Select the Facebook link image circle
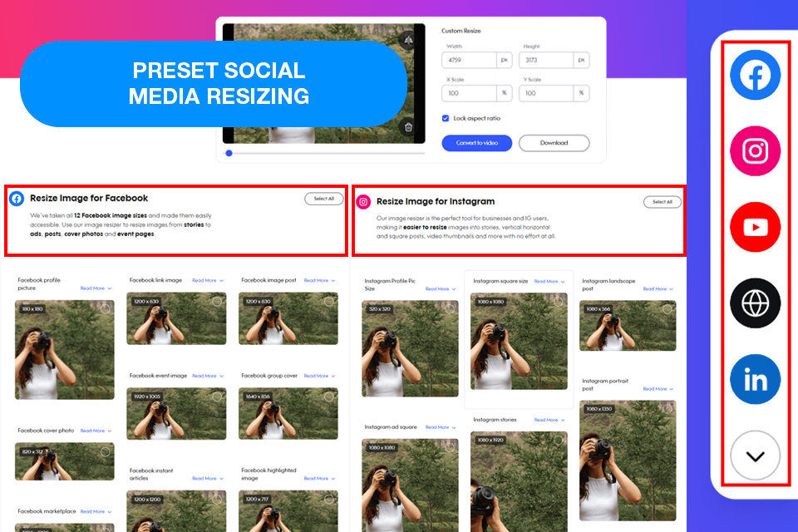Screen dimensions: 798x532 [x=217, y=301]
